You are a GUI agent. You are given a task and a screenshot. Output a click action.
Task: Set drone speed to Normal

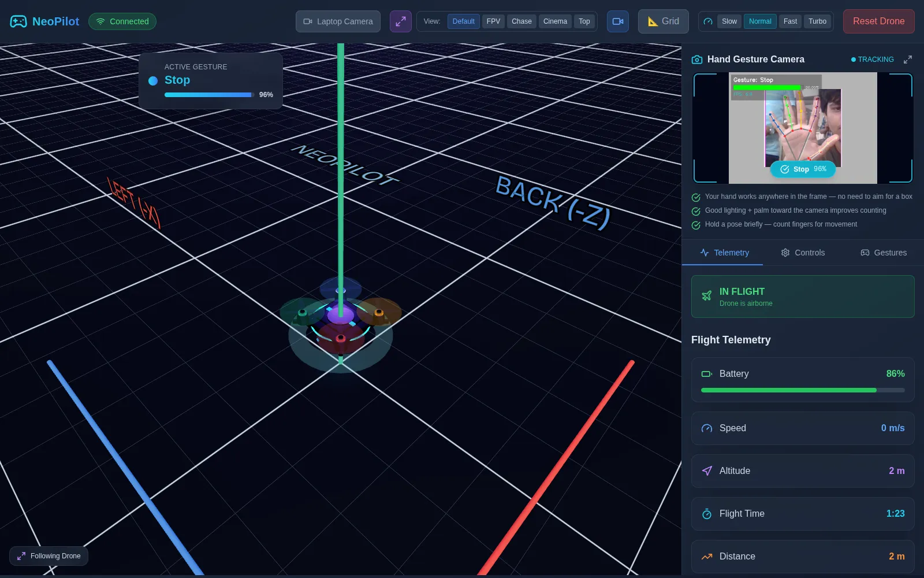(x=760, y=21)
